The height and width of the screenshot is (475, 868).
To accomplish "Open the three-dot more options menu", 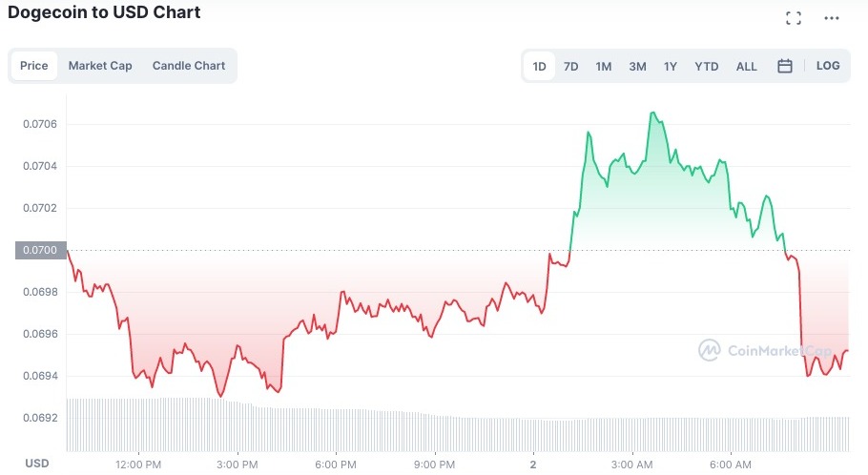I will coord(832,18).
